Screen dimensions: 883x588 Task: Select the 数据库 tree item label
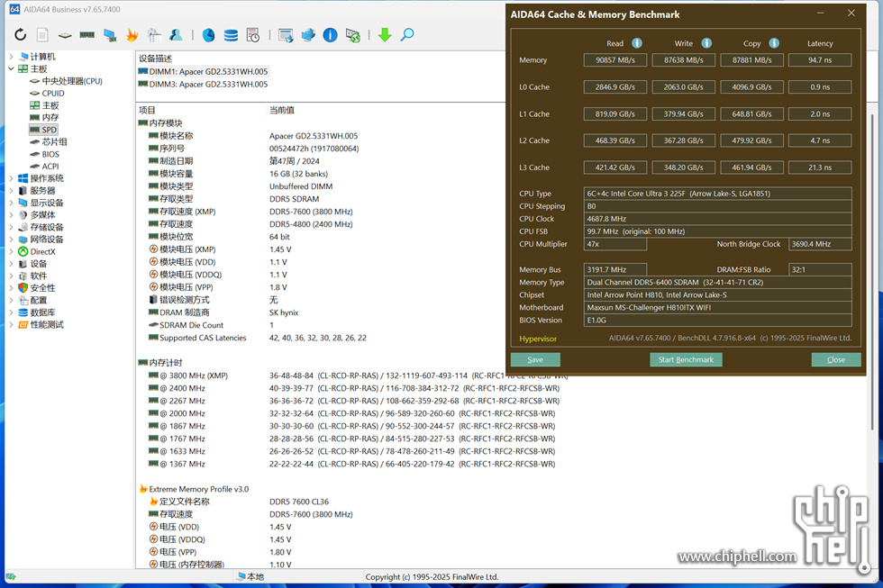click(43, 312)
